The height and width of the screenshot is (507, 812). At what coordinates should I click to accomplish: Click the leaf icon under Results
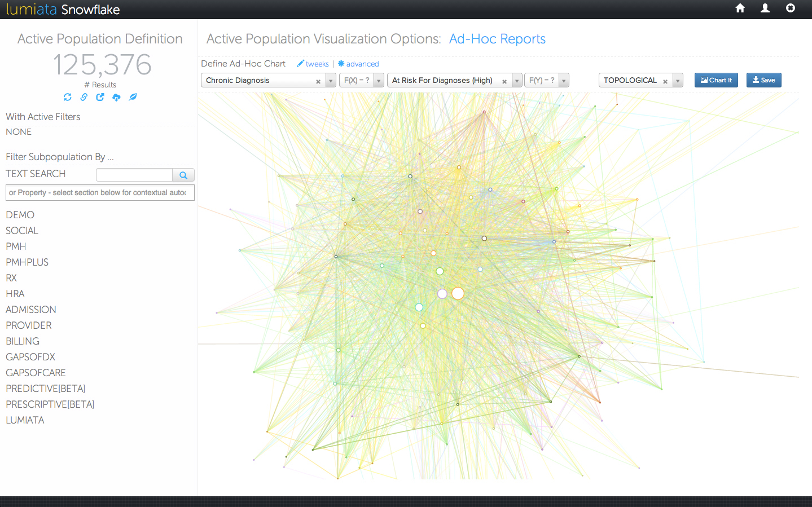coord(133,97)
